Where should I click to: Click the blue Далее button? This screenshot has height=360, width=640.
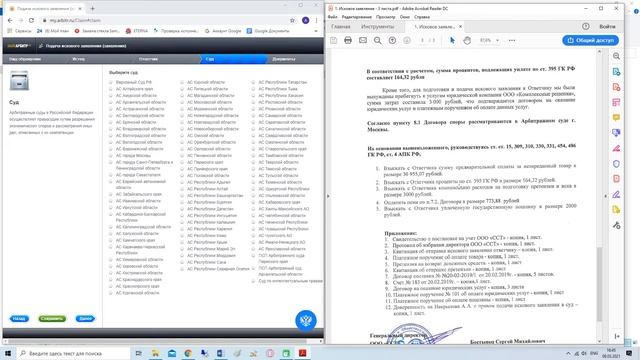(x=85, y=318)
